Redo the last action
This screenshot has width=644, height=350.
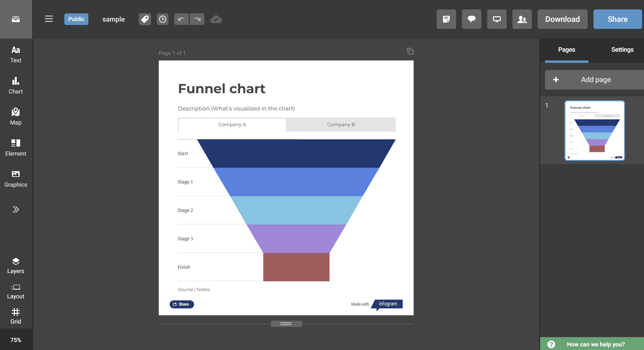197,19
